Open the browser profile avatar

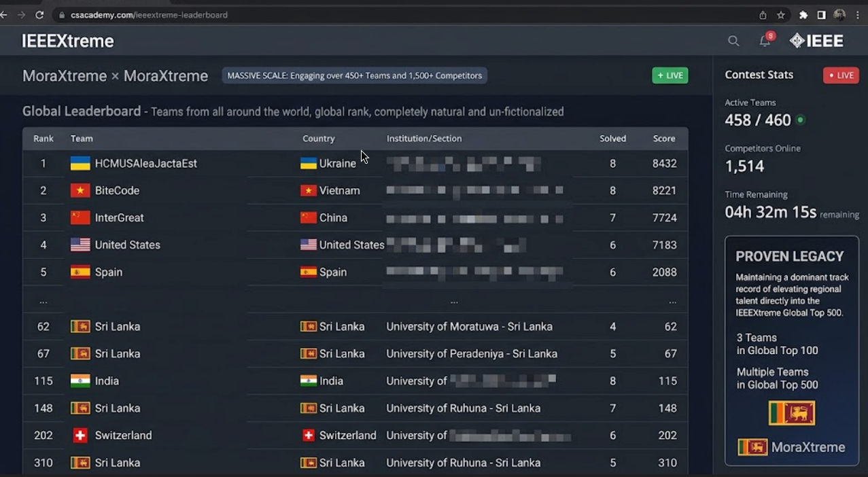pyautogui.click(x=839, y=15)
